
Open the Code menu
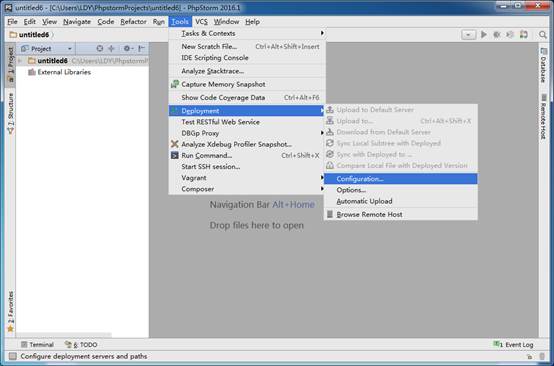click(x=106, y=22)
